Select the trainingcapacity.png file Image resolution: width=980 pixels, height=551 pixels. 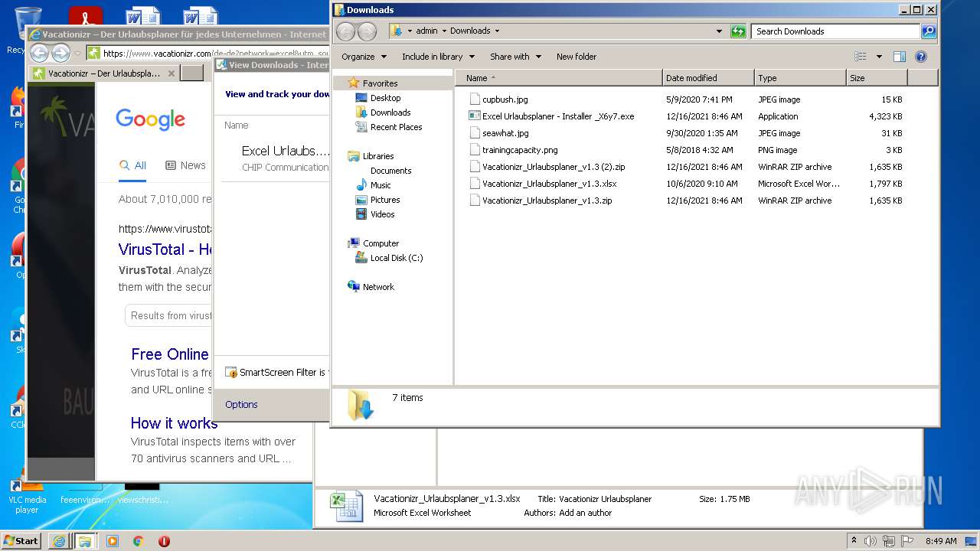(520, 150)
